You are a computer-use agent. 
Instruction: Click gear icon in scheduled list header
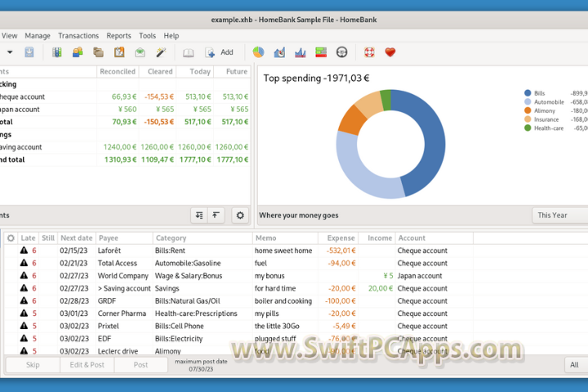(11, 238)
